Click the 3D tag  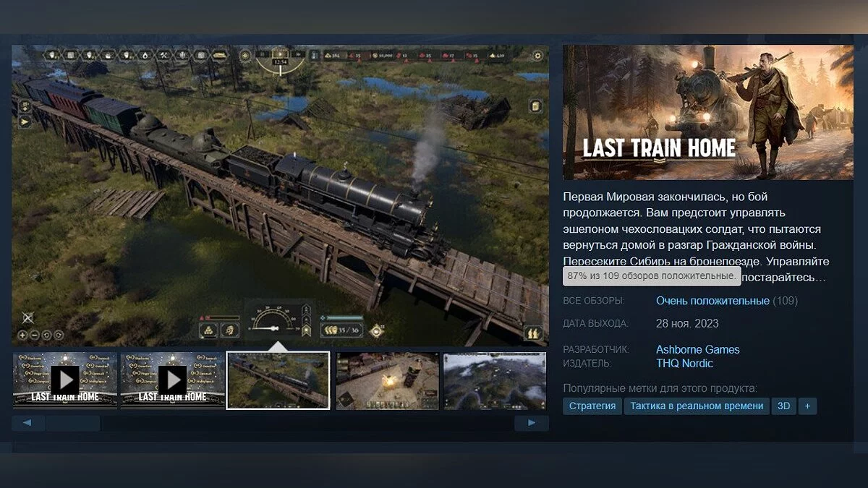(x=783, y=406)
